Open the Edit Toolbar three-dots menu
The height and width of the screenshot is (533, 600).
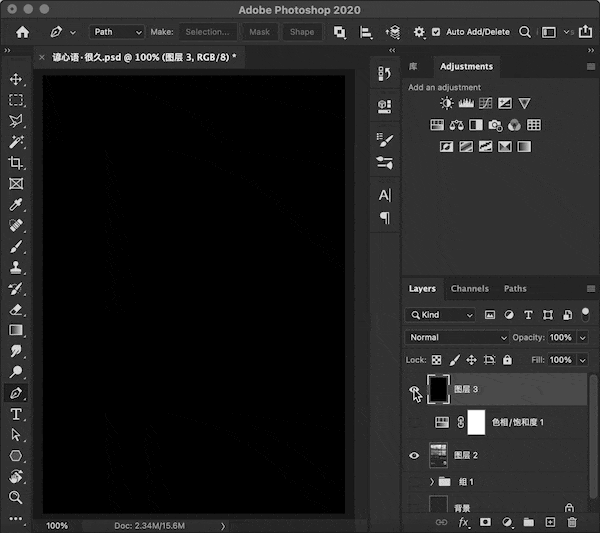coord(16,518)
